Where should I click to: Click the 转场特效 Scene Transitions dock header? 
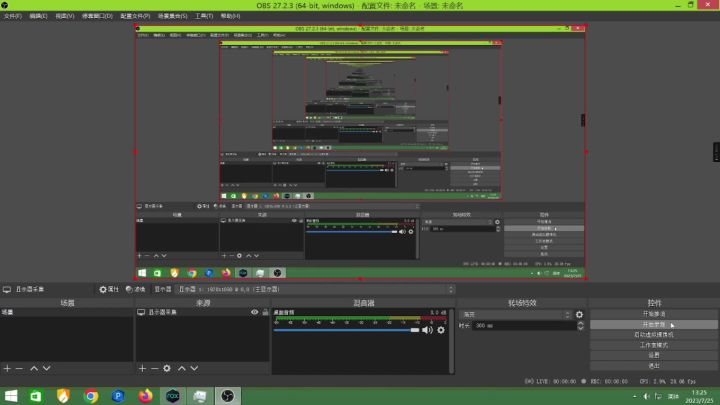point(522,303)
